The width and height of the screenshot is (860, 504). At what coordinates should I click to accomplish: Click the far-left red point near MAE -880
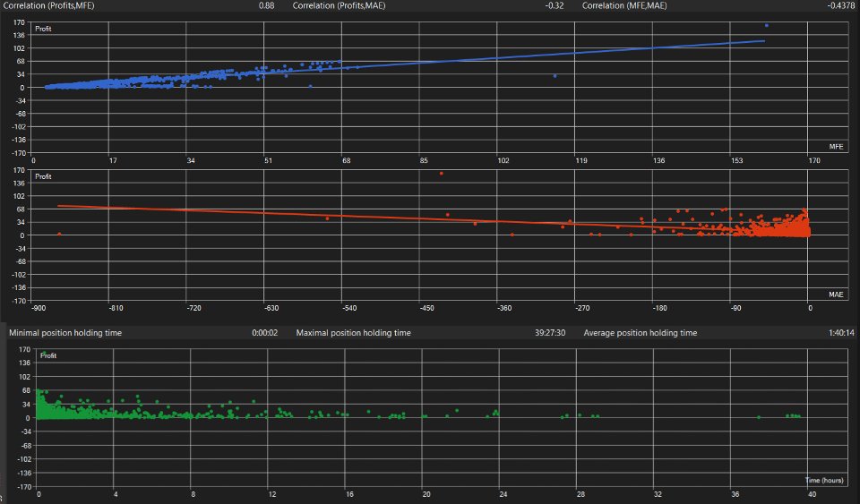[59, 234]
